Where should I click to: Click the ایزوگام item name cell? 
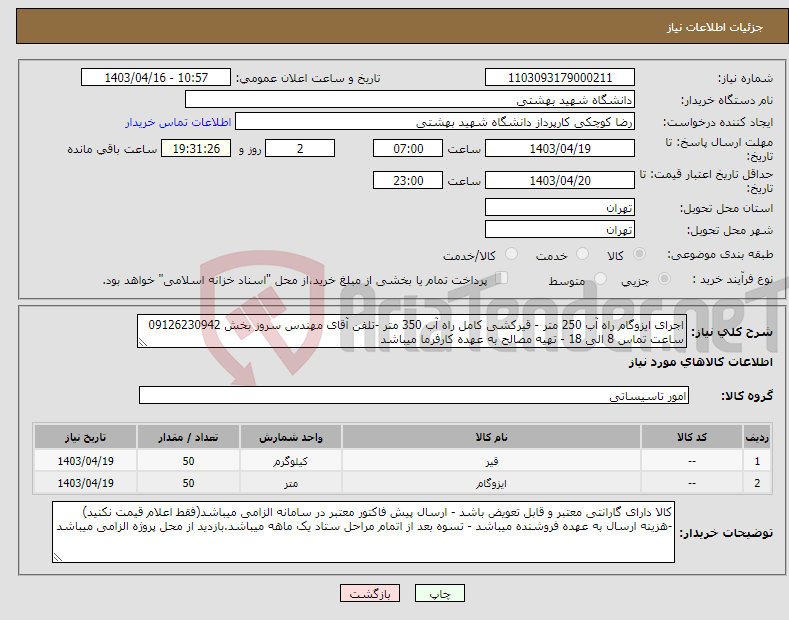pyautogui.click(x=491, y=483)
